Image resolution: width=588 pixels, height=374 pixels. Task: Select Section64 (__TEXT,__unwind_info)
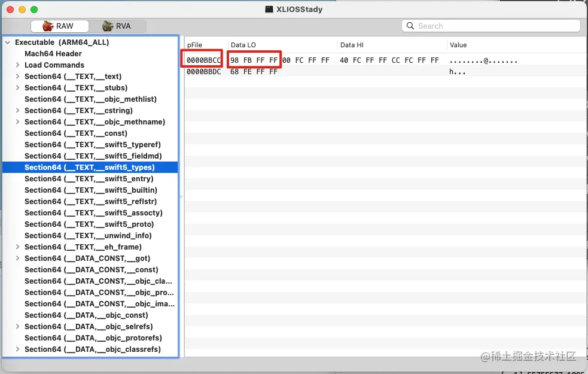click(90, 236)
